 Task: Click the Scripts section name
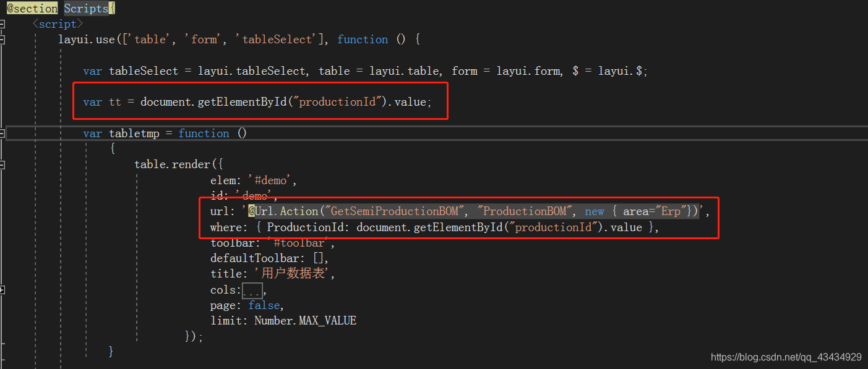click(86, 9)
